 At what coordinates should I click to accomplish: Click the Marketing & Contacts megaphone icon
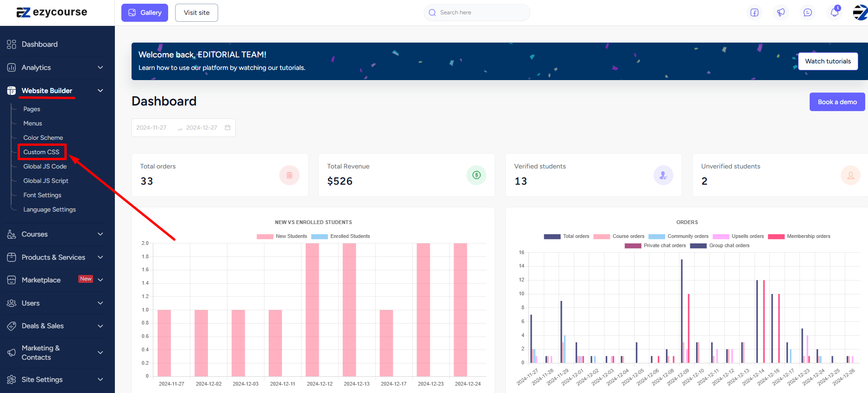pos(12,353)
